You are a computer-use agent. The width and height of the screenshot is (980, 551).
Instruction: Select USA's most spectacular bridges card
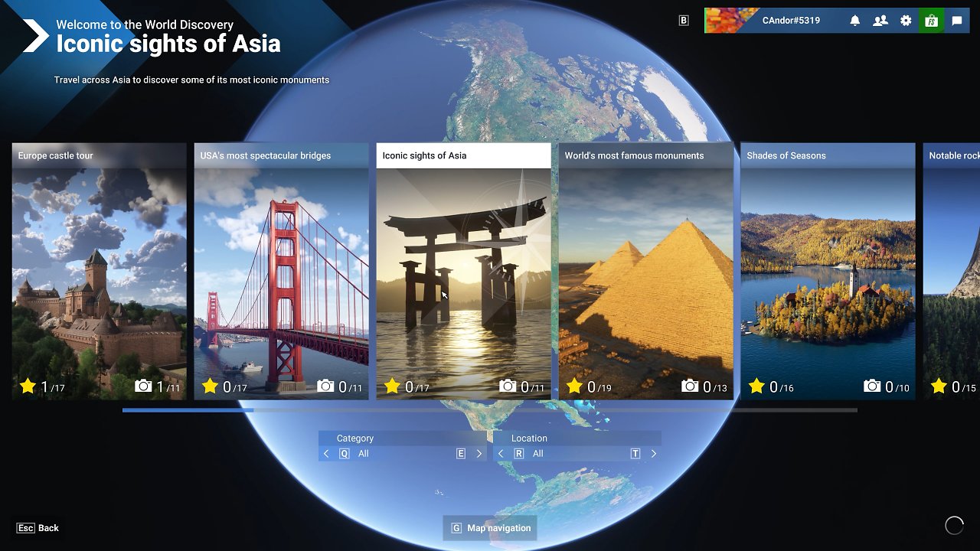tap(282, 271)
